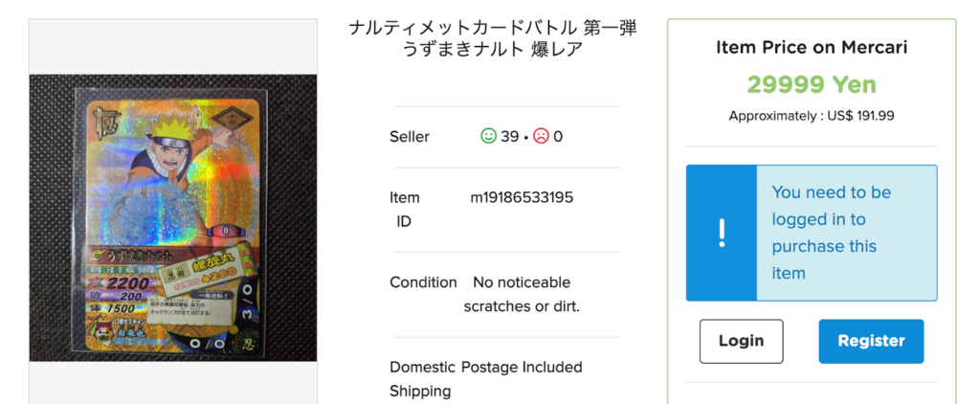
Task: Click the Seller label
Action: 410,137
